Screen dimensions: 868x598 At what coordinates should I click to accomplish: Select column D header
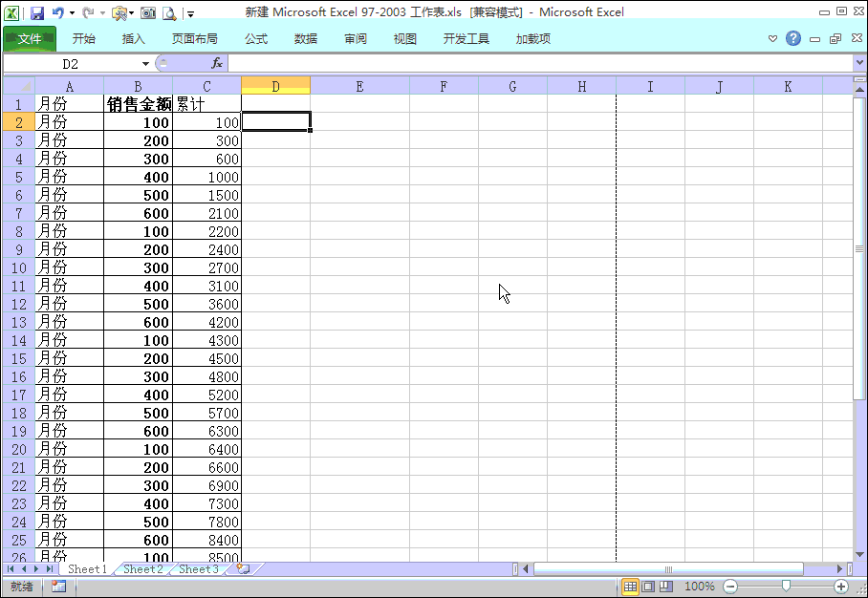coord(275,86)
